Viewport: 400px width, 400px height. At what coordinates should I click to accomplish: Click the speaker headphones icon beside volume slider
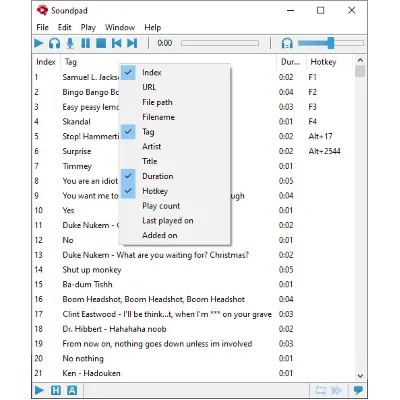coord(287,43)
